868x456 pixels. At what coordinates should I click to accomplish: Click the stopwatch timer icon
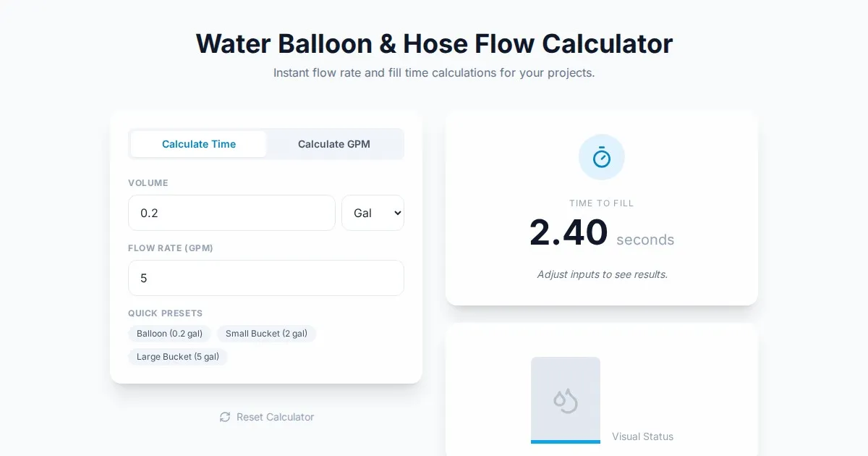[x=601, y=157]
